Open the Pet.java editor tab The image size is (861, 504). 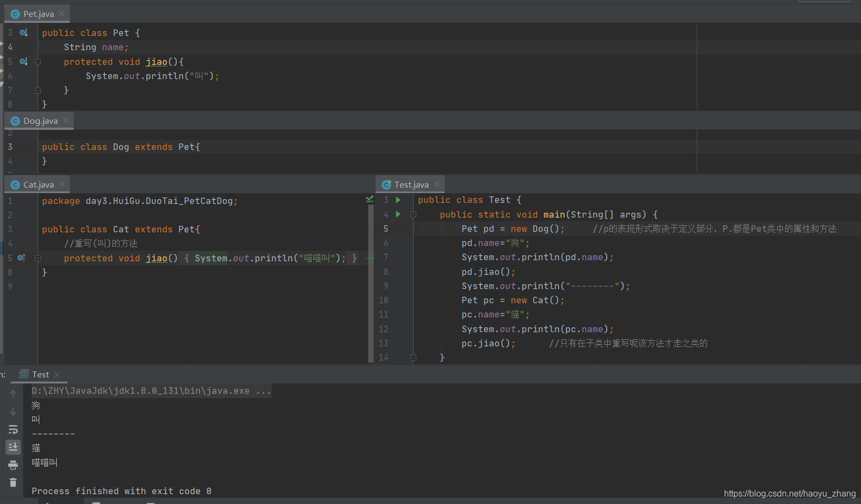38,14
